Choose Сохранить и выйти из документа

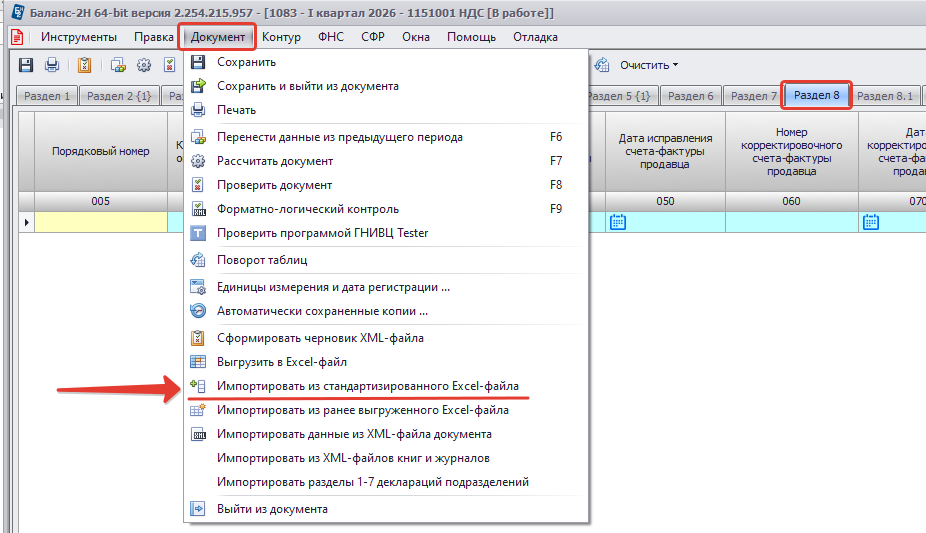pyautogui.click(x=307, y=86)
